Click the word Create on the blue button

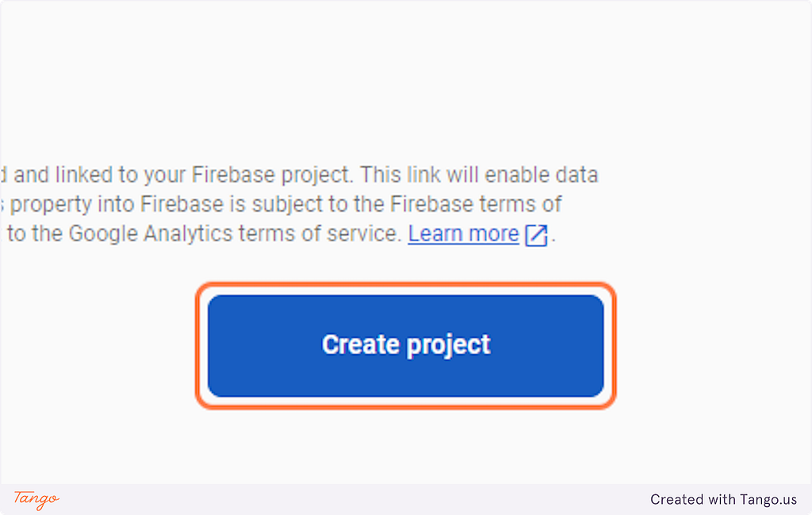pyautogui.click(x=361, y=344)
